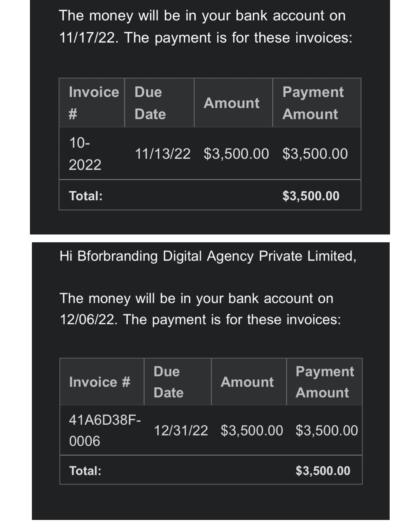The image size is (420, 525).
Task: Click Payment Amount value in the 10-2022 row
Action: [x=315, y=154]
